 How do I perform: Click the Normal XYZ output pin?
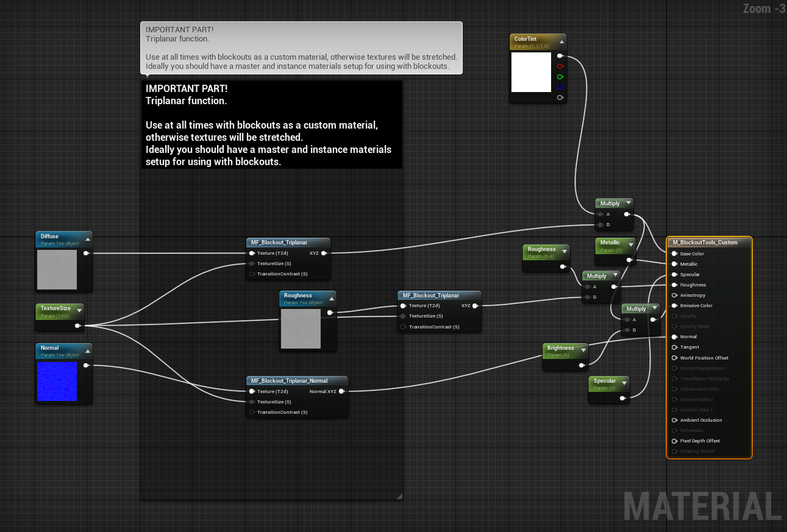(342, 391)
